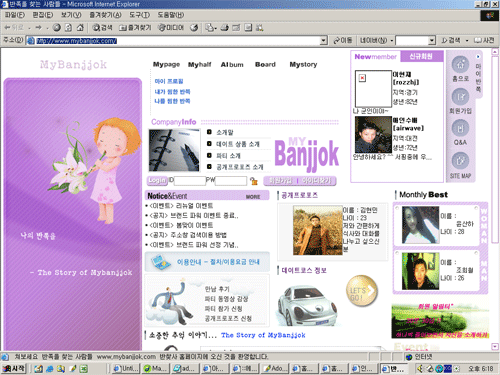500x375 pixels.
Task: Switch to the 신규회원 tab
Action: click(421, 56)
